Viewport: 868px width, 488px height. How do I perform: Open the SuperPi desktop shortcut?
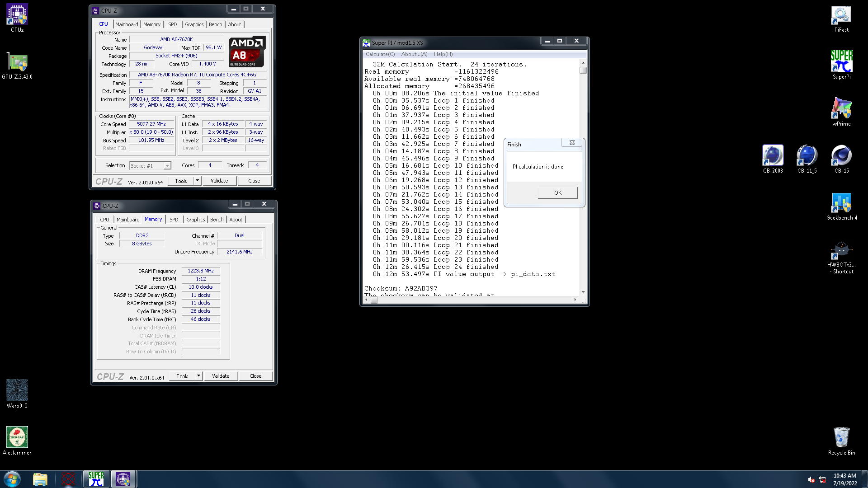(x=841, y=65)
